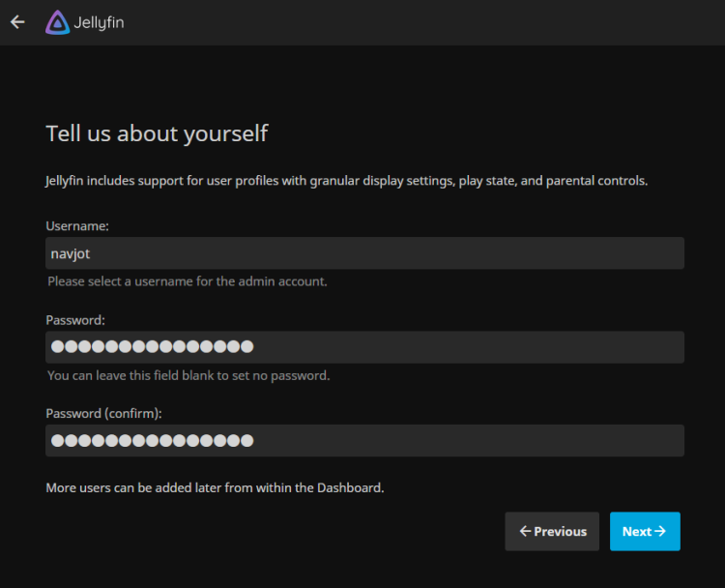Click the 'Tell us about yourself' heading
Viewport: 725px width, 588px height.
tap(157, 133)
